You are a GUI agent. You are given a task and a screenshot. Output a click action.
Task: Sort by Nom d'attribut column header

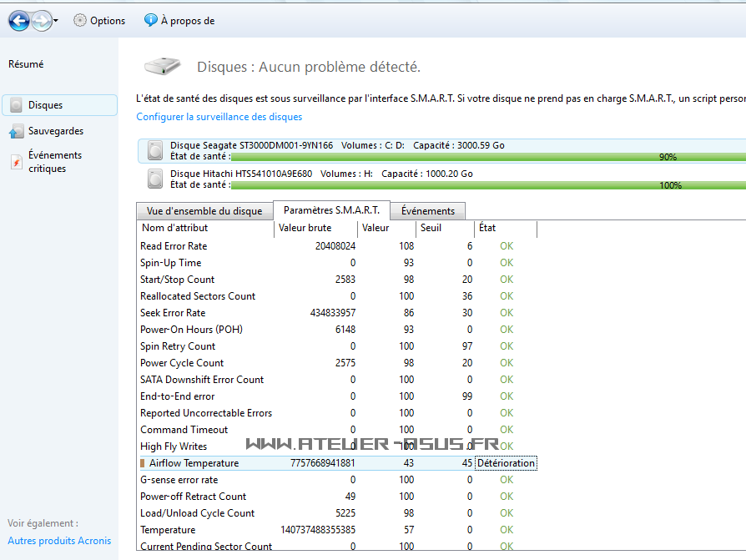point(174,228)
